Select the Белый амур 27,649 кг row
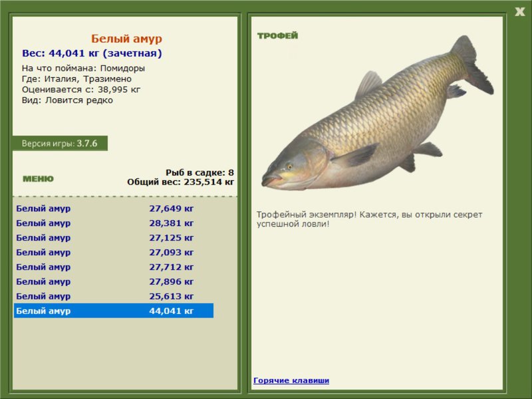Viewport: 532px width, 399px height. (x=113, y=208)
